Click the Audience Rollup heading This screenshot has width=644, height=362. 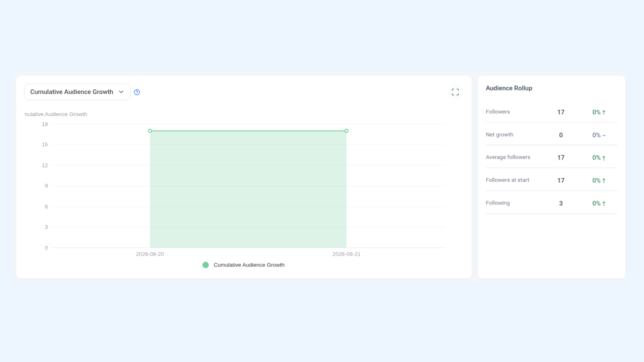[x=509, y=88]
